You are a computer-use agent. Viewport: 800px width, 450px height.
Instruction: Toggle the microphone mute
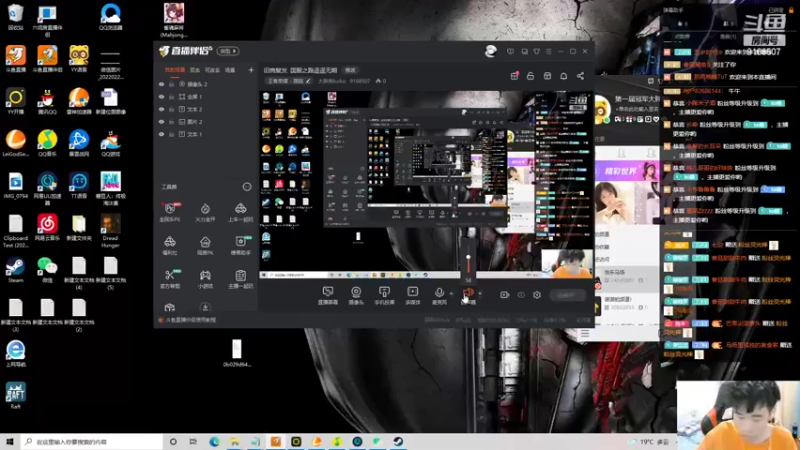click(439, 295)
